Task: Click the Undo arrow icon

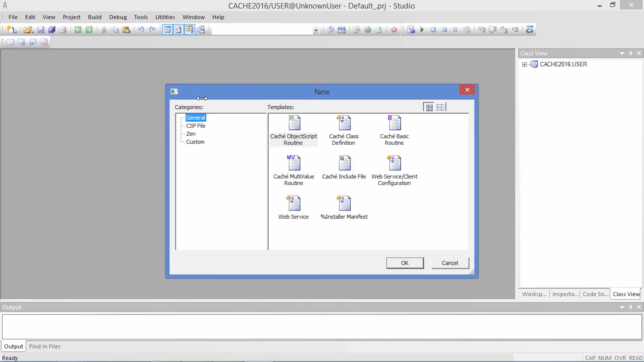Action: (x=141, y=29)
